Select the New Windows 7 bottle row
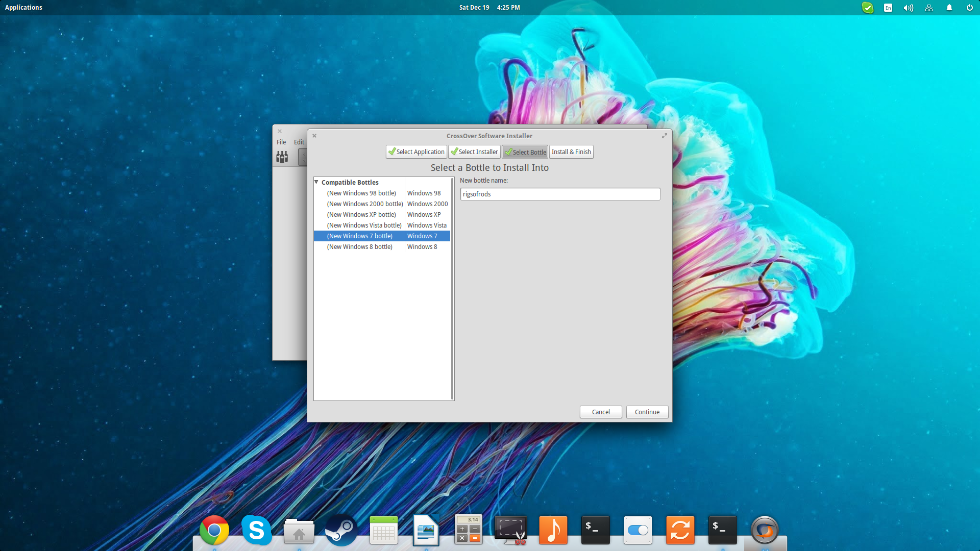Image resolution: width=980 pixels, height=551 pixels. (x=382, y=236)
